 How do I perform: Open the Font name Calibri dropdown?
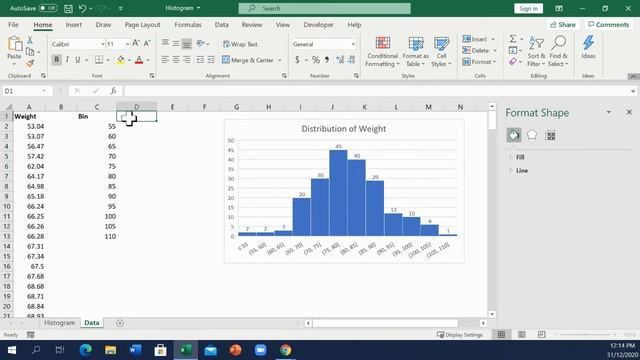pos(102,44)
